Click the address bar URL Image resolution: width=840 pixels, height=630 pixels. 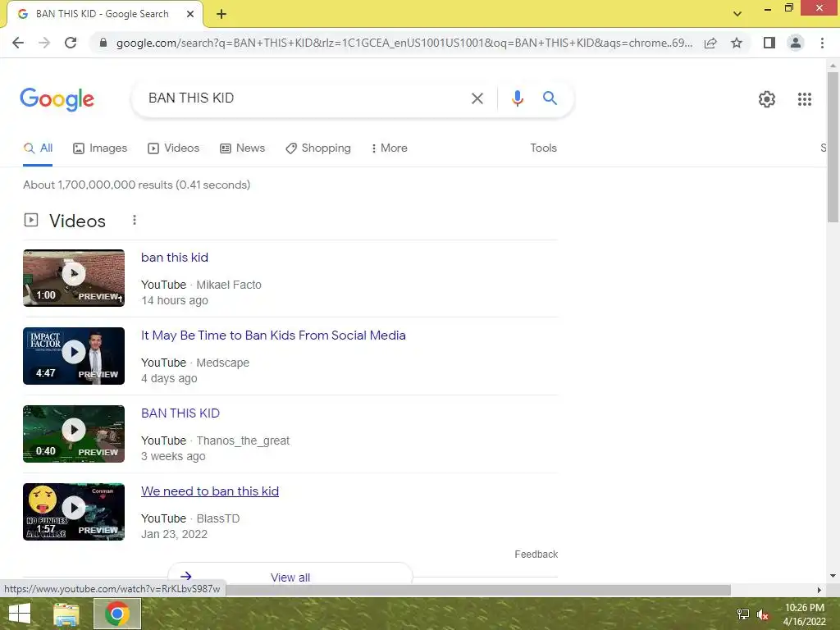[404, 43]
